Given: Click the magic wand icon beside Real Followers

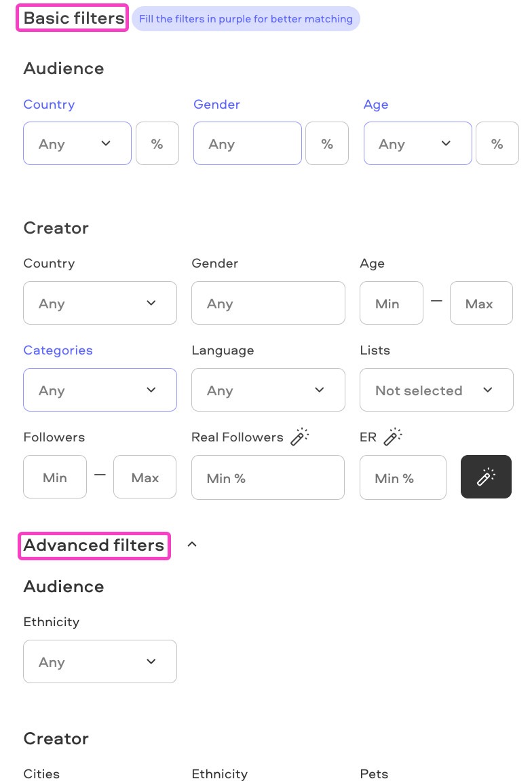Looking at the screenshot, I should point(298,438).
